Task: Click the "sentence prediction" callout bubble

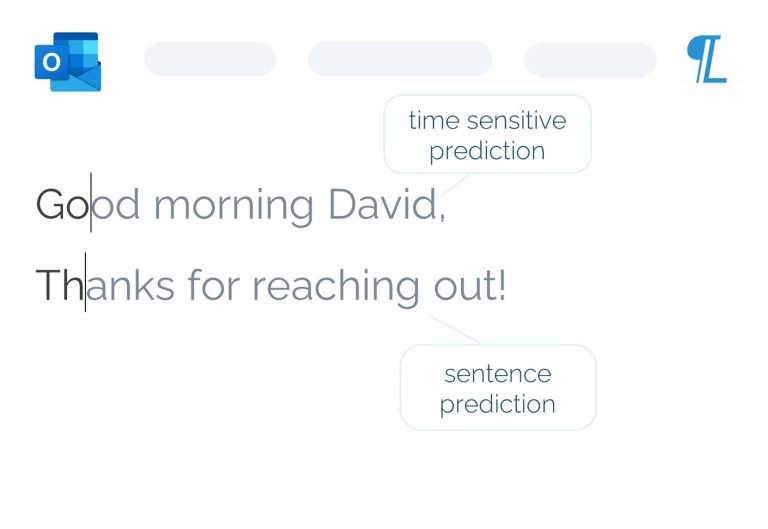Action: tap(497, 388)
